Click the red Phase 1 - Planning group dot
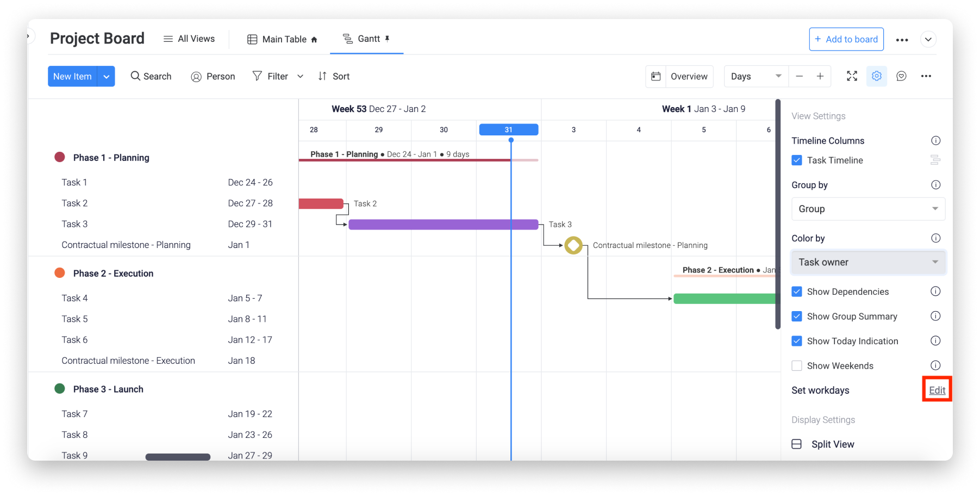This screenshot has width=980, height=496. point(60,157)
